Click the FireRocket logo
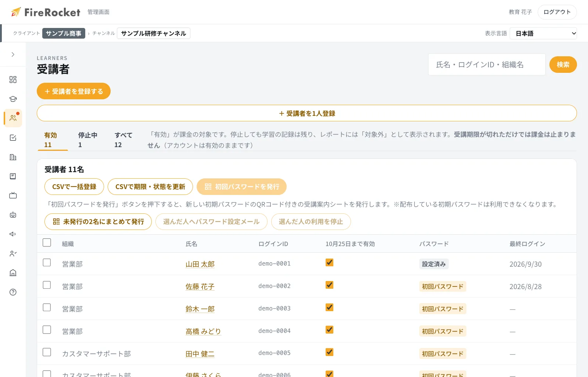588x377 pixels. (46, 12)
